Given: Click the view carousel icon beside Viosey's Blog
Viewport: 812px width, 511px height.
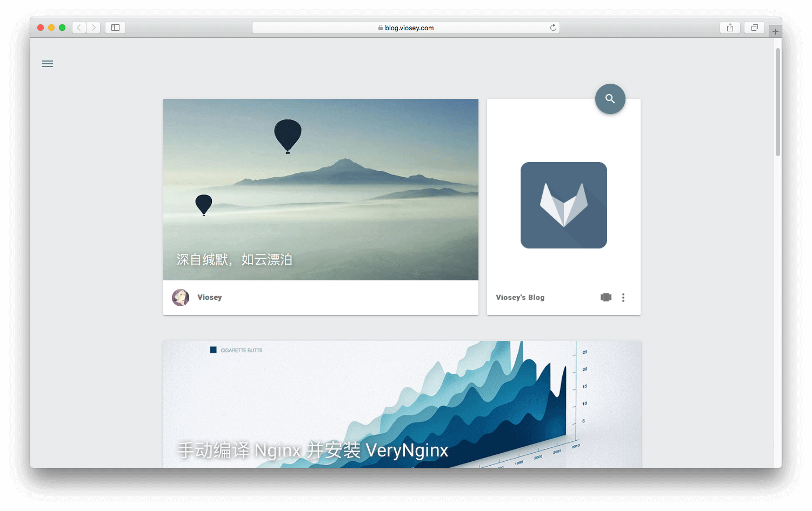Looking at the screenshot, I should click(605, 298).
